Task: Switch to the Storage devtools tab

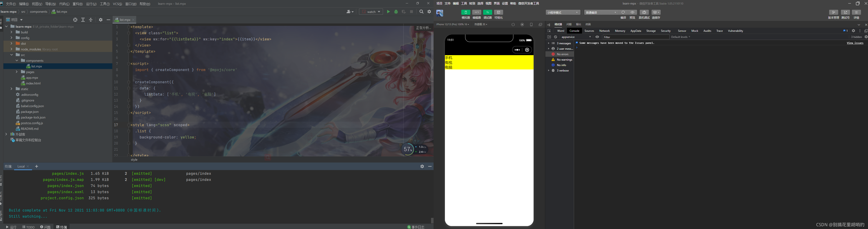Action: coord(651,31)
